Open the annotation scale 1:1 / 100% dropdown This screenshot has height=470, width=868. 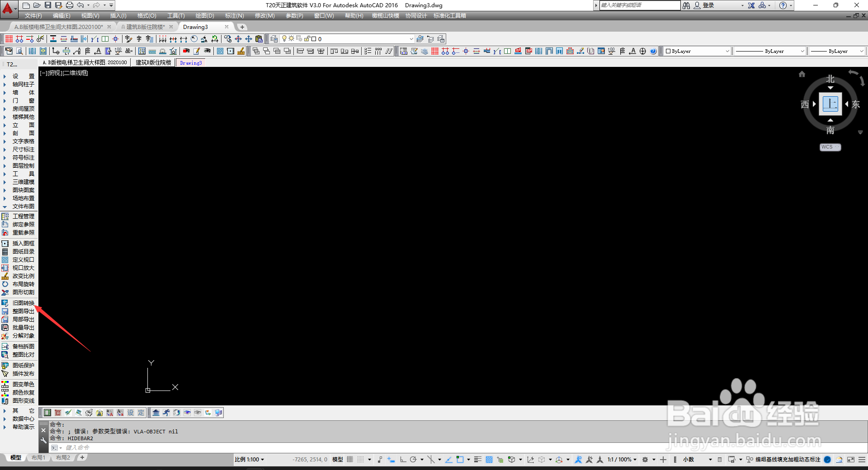(622, 460)
